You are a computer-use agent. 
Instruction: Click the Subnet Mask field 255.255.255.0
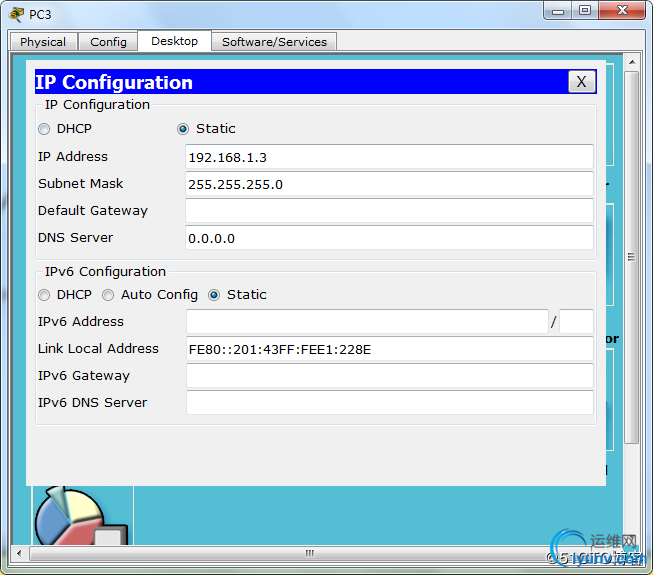(389, 184)
